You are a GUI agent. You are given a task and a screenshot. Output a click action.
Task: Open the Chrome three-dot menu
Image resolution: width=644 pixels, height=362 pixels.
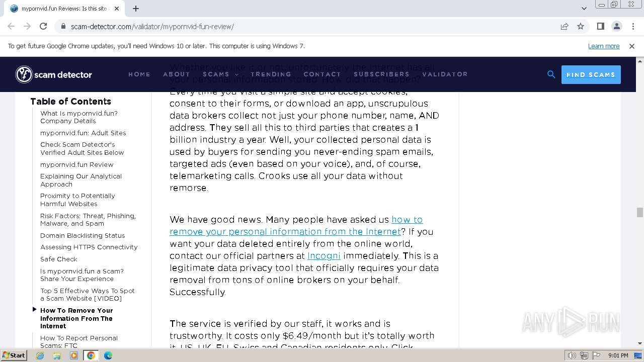[633, 26]
